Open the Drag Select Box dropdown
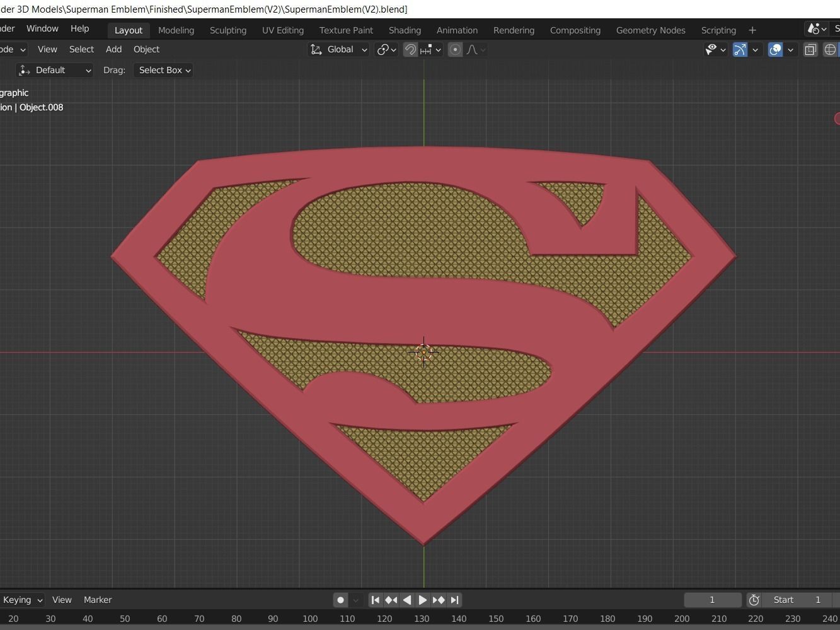This screenshot has height=630, width=840. 163,70
